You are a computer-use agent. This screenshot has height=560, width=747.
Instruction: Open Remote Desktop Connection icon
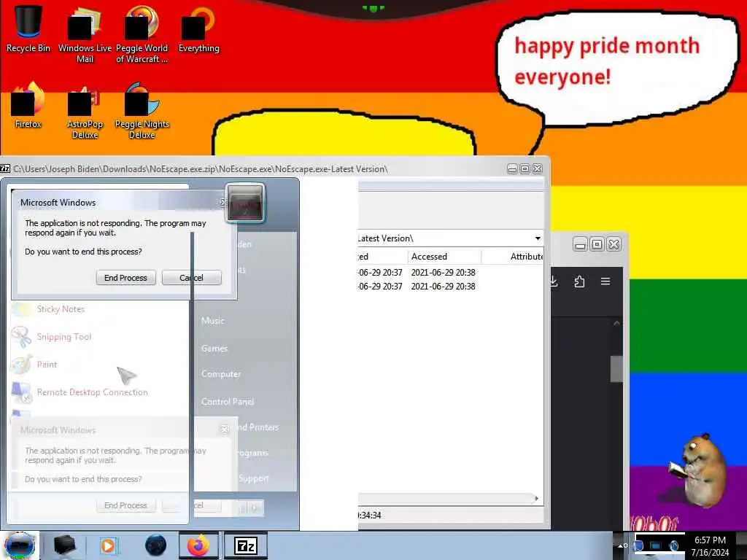point(21,392)
